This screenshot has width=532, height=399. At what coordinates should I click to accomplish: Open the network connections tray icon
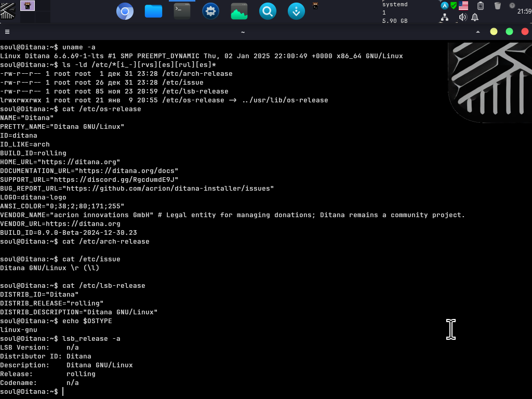pos(445,17)
